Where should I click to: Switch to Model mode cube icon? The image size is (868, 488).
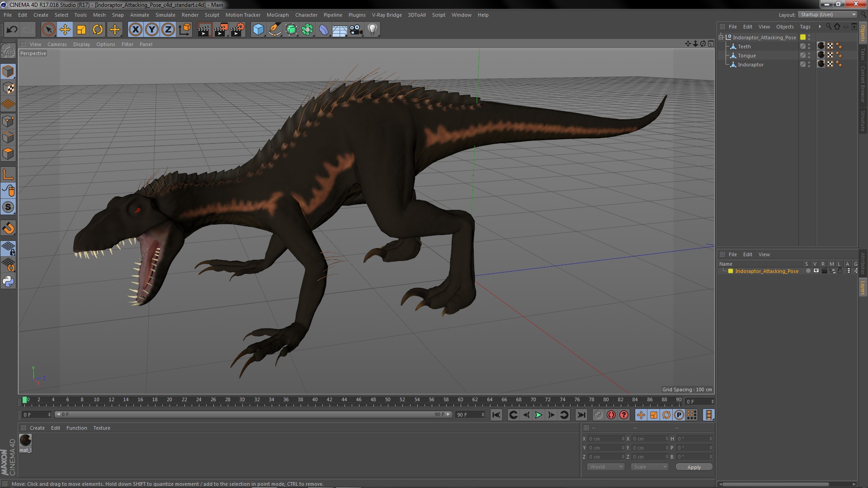pos(8,71)
